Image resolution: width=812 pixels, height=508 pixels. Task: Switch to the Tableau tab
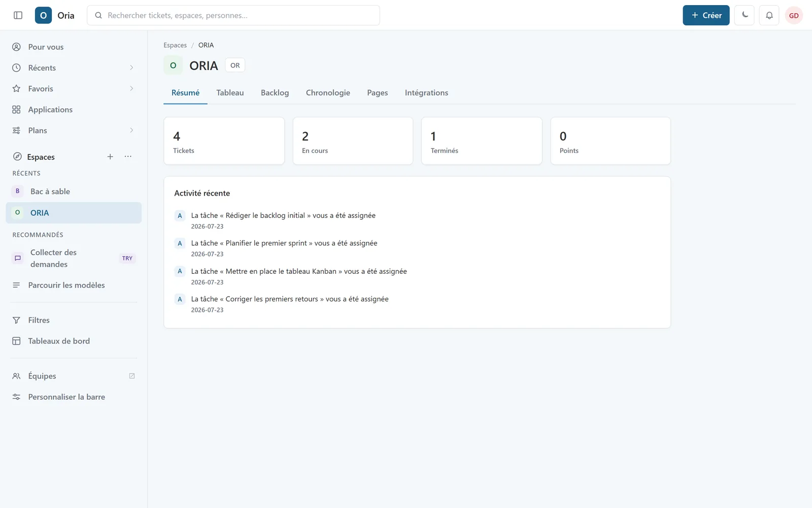(230, 92)
